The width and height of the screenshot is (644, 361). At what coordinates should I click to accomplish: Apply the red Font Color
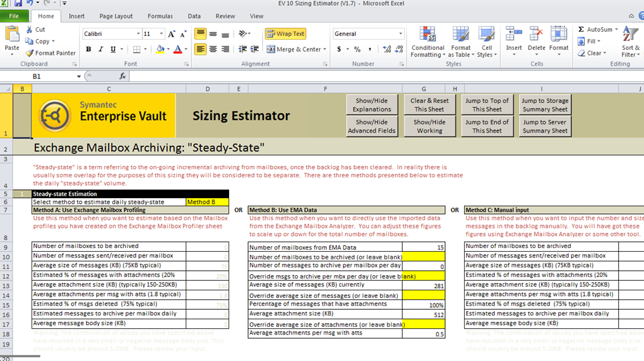(178, 49)
